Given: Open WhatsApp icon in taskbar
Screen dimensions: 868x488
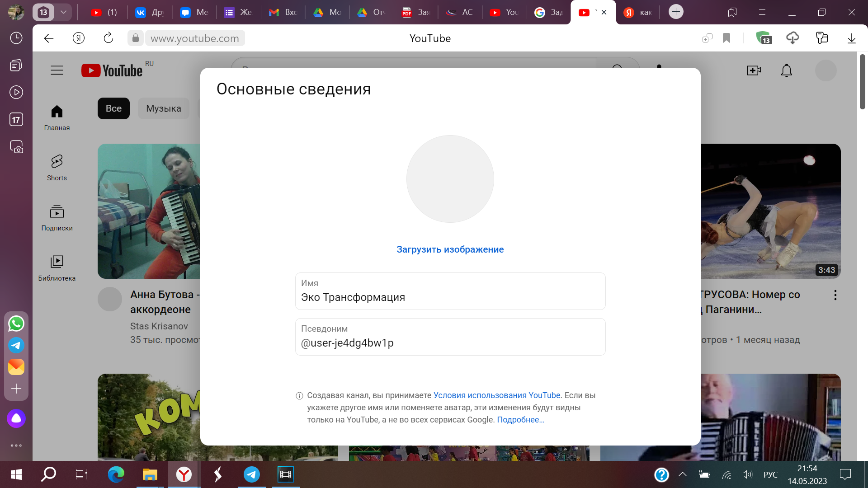Looking at the screenshot, I should (x=16, y=324).
